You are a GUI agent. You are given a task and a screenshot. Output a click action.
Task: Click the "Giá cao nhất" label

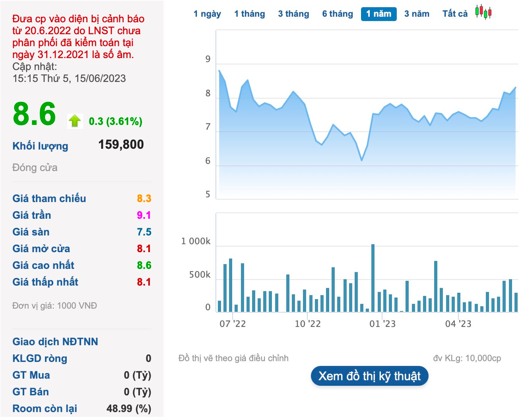[x=43, y=265]
